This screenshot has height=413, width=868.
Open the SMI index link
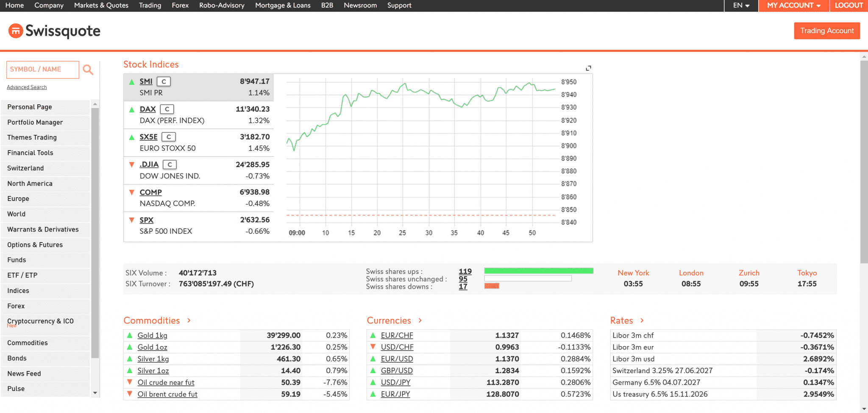(x=146, y=81)
